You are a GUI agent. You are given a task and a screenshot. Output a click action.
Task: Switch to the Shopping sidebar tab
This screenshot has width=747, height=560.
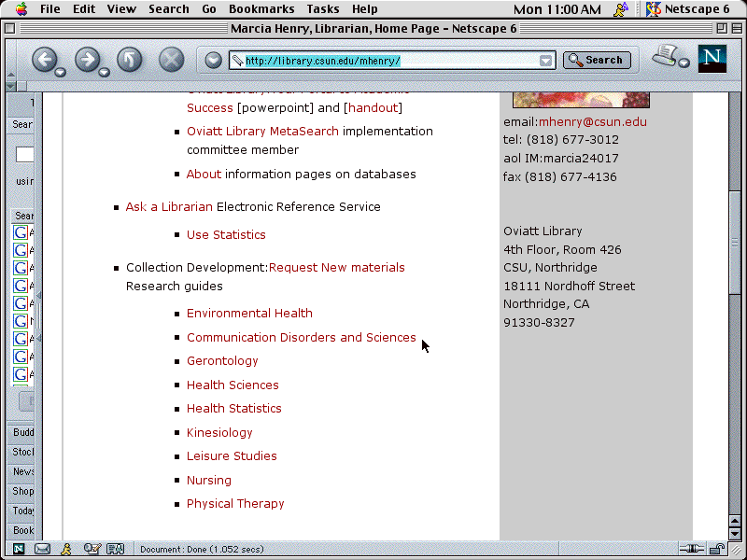[x=21, y=491]
